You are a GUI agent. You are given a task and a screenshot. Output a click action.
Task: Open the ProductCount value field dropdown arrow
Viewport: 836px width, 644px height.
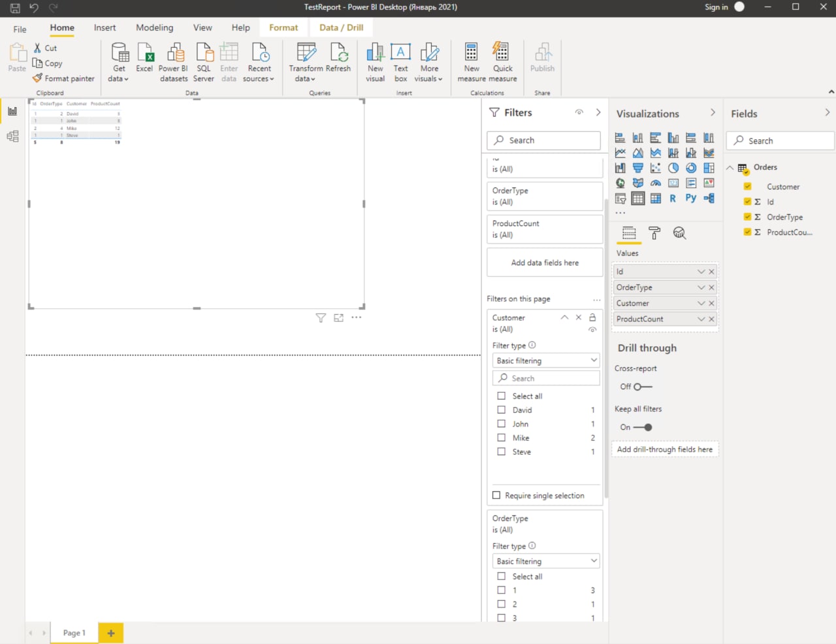(701, 319)
